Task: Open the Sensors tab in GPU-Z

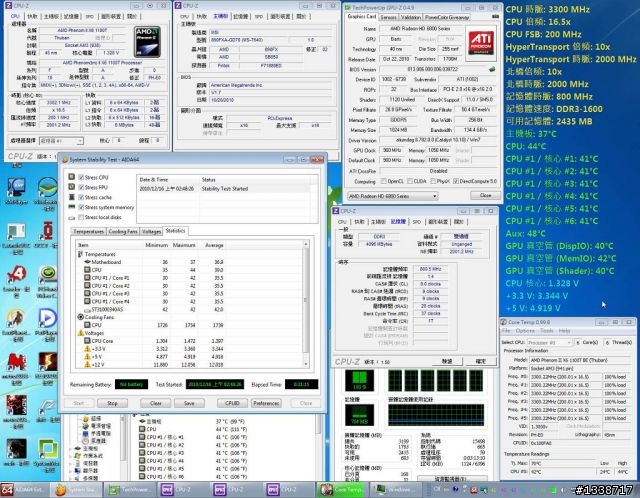Action: [x=388, y=17]
